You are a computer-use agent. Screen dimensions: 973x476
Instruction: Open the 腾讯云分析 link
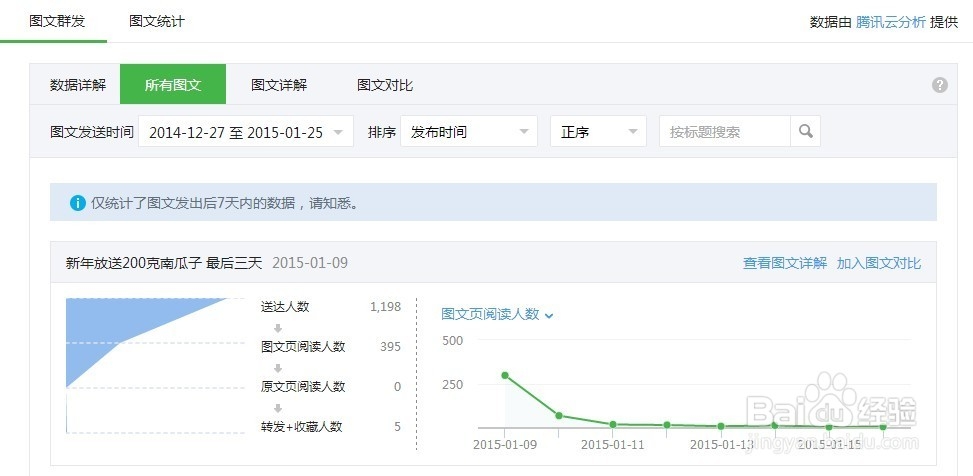[891, 21]
